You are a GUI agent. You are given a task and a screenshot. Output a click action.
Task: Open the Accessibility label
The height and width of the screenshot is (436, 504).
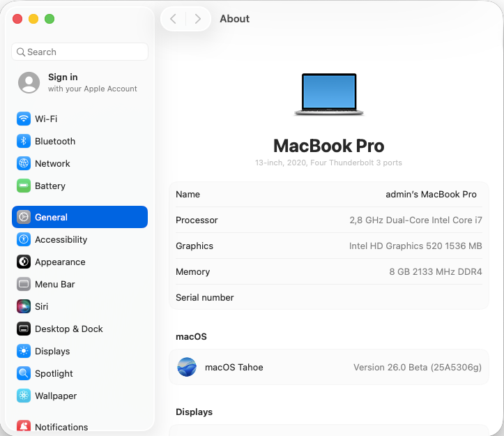[61, 239]
